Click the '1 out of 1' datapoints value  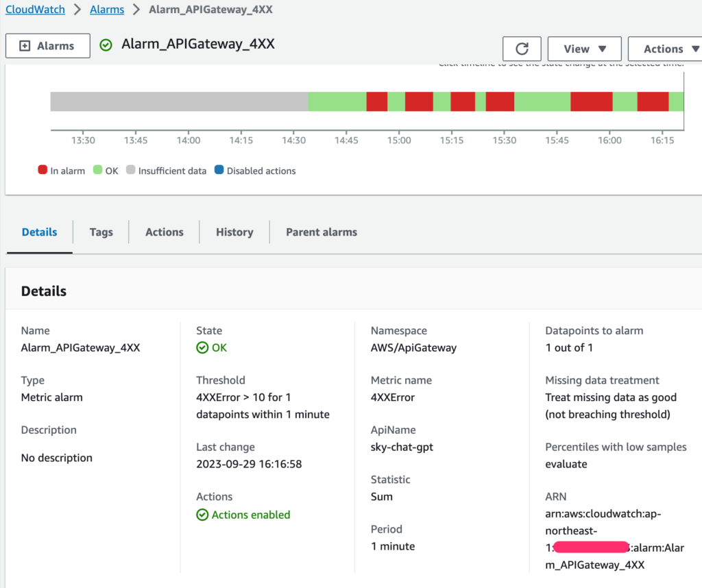569,347
